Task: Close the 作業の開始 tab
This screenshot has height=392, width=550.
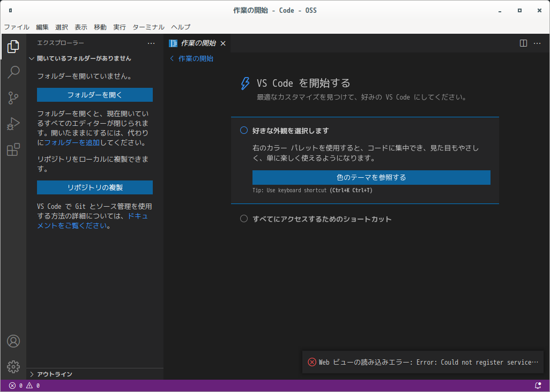Action: (x=223, y=43)
